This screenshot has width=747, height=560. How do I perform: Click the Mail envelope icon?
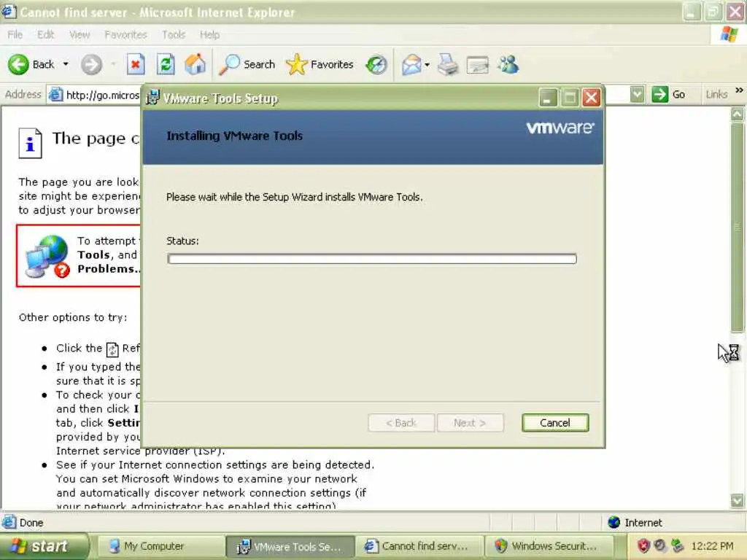[x=411, y=65]
